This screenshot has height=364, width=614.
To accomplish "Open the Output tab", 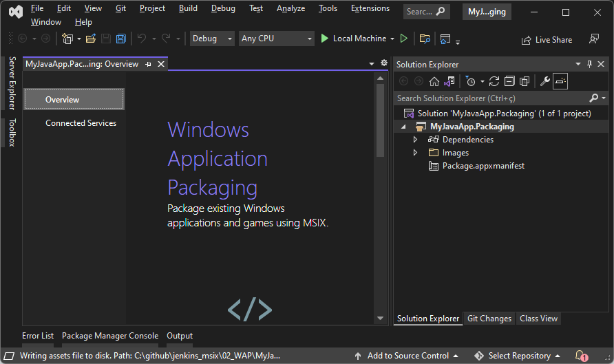I will pos(180,336).
